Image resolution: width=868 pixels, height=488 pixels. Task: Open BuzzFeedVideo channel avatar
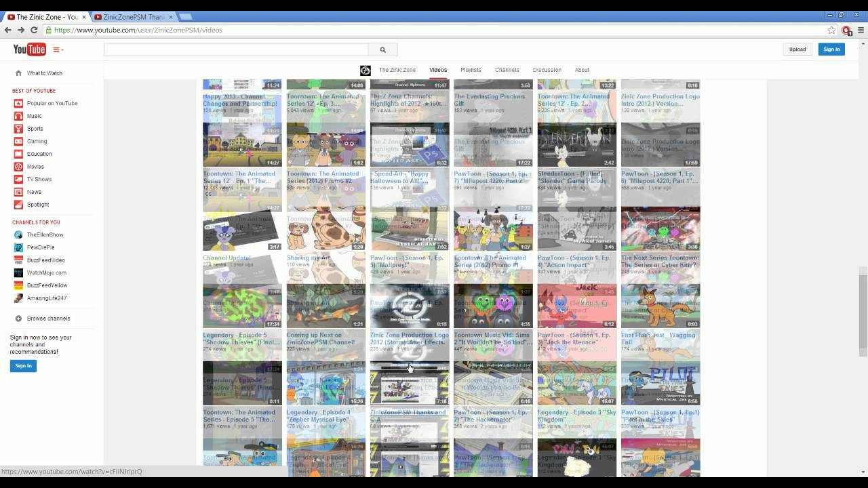(18, 260)
